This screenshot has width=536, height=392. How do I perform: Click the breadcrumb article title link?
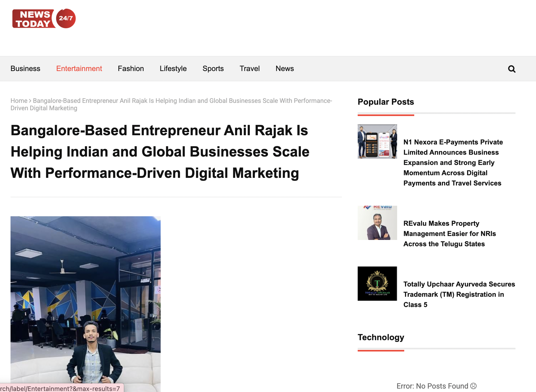[x=182, y=101]
